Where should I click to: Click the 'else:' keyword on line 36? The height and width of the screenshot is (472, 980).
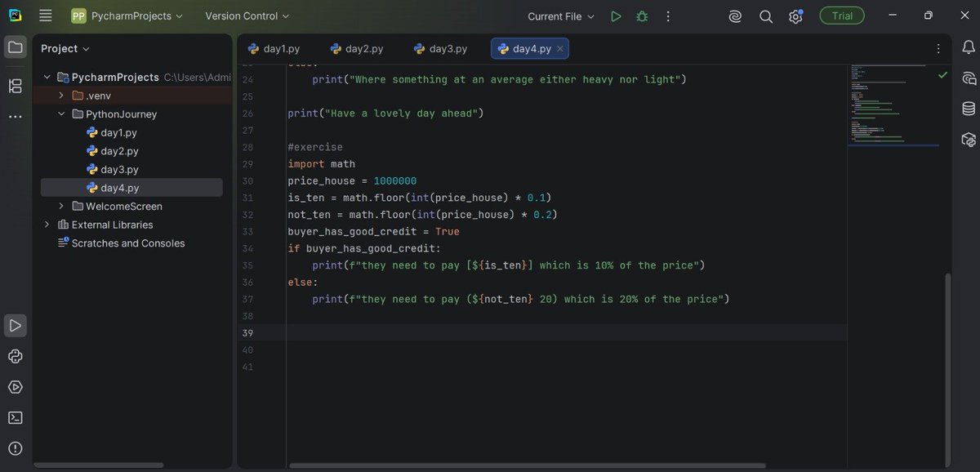click(303, 282)
